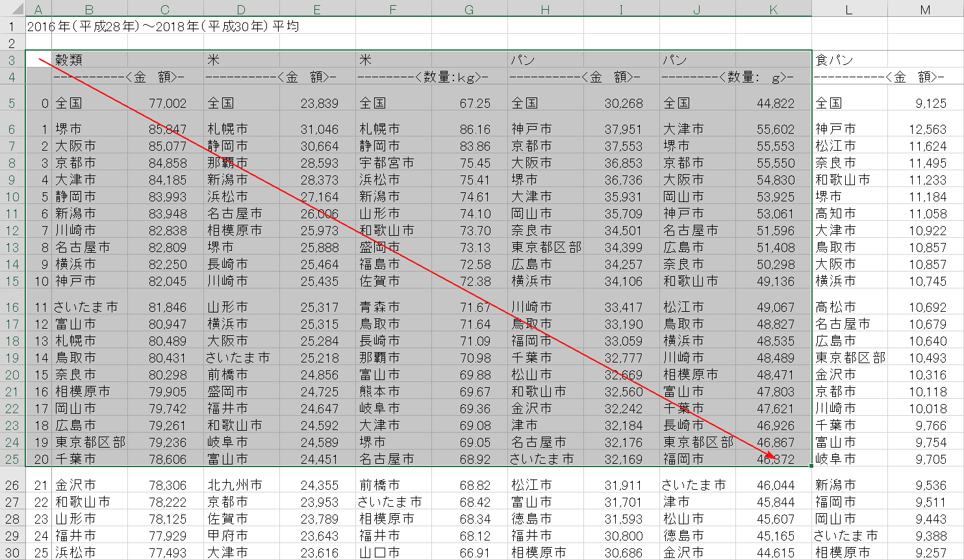Click the パン cell in column J
Image resolution: width=964 pixels, height=560 pixels.
pyautogui.click(x=698, y=60)
